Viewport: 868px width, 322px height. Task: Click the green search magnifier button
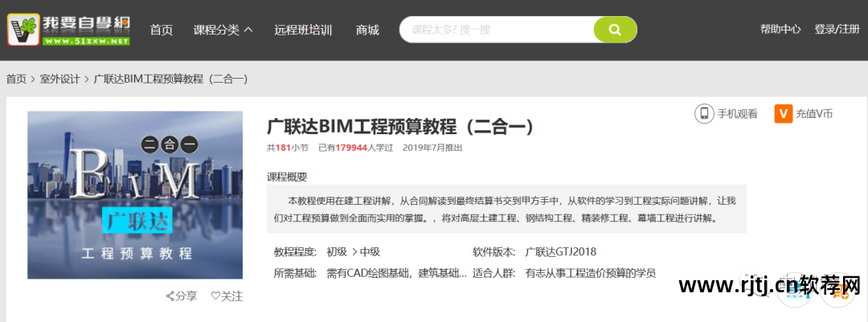coord(615,30)
